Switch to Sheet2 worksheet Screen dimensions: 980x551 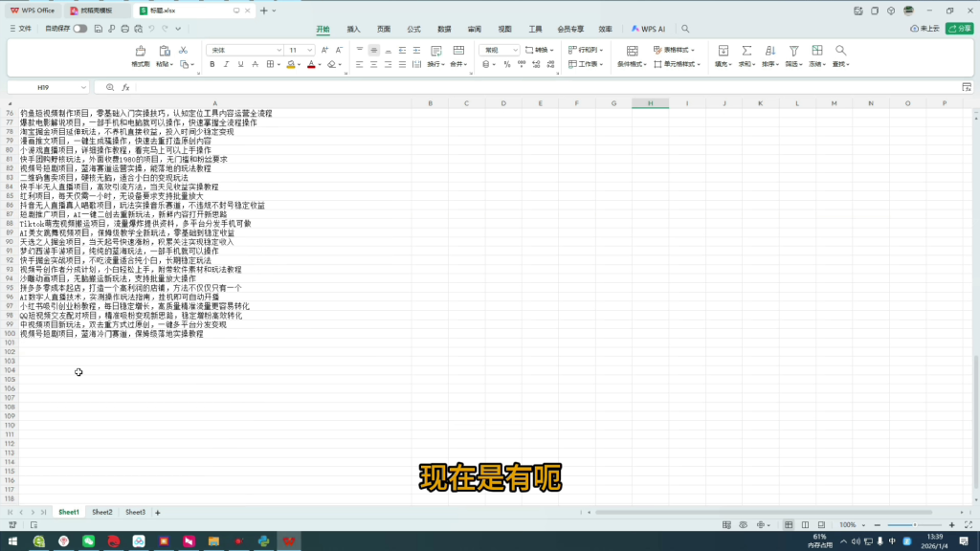point(100,512)
